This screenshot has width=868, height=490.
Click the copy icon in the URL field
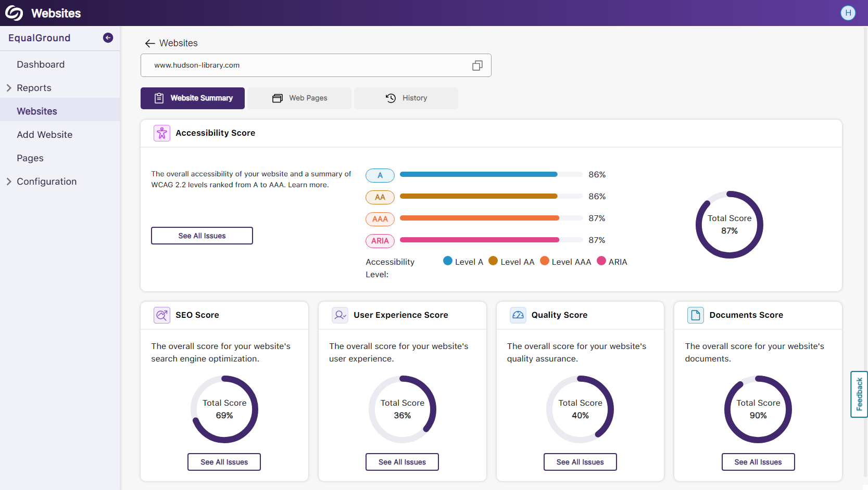477,66
